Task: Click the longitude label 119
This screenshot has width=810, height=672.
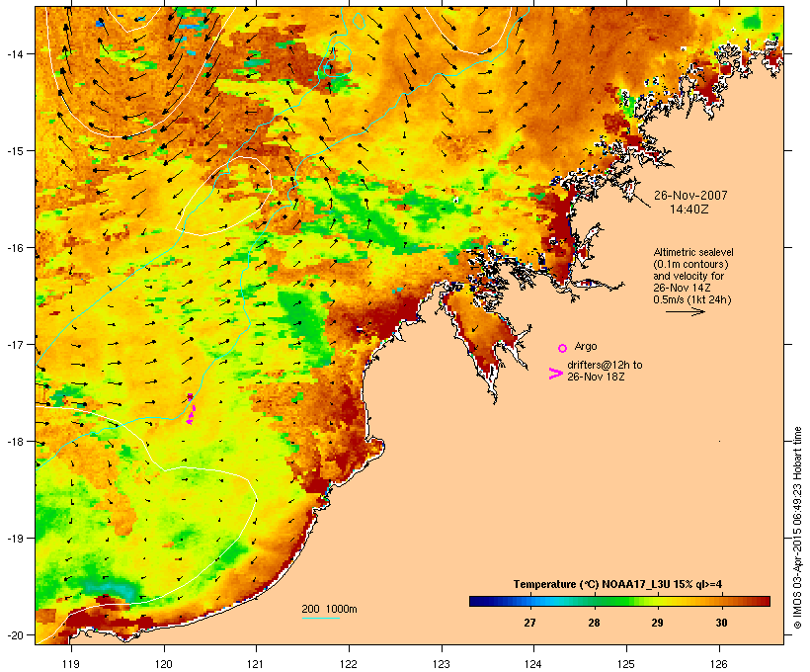Action: pyautogui.click(x=71, y=664)
